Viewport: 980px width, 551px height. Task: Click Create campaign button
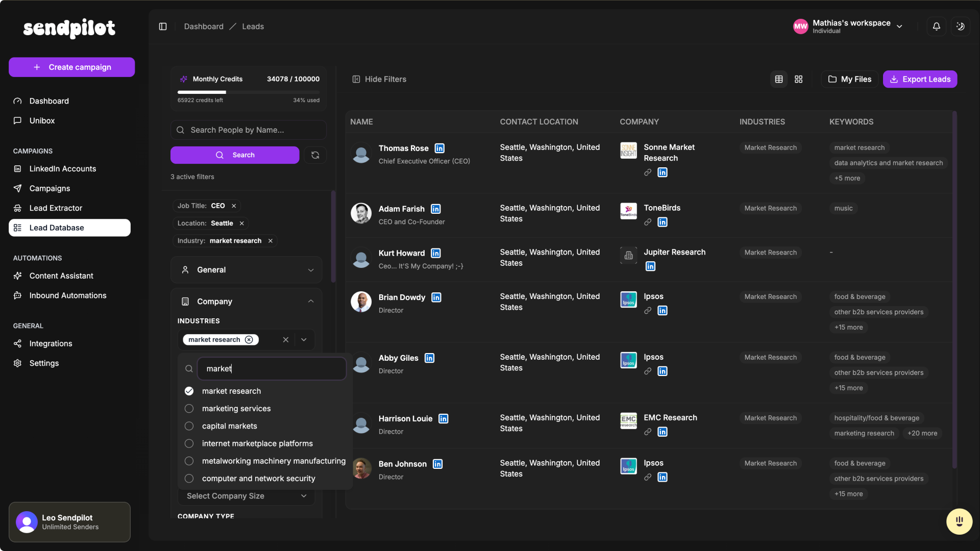point(72,67)
